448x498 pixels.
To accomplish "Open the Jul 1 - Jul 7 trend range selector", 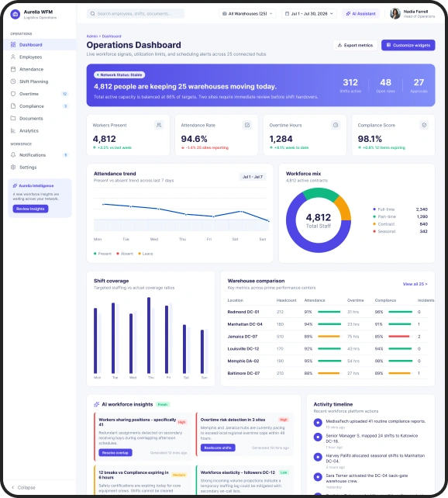I will (x=253, y=177).
